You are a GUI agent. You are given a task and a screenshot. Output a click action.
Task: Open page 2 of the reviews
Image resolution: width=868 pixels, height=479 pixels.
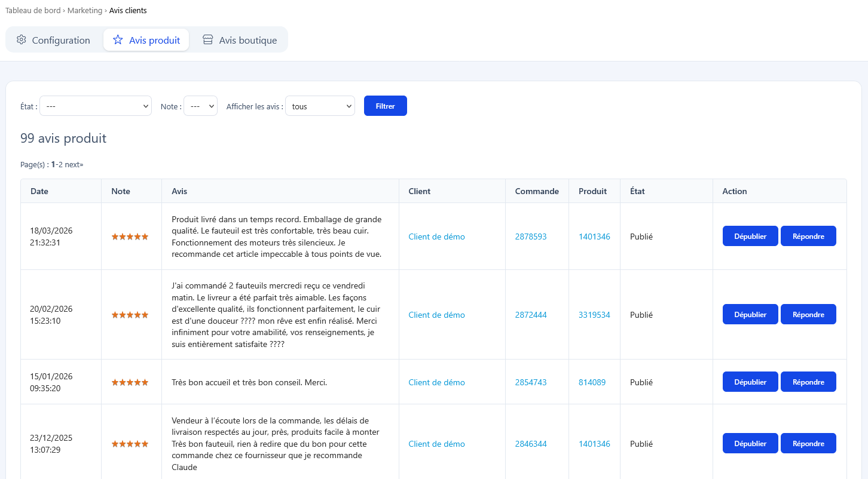(60, 164)
